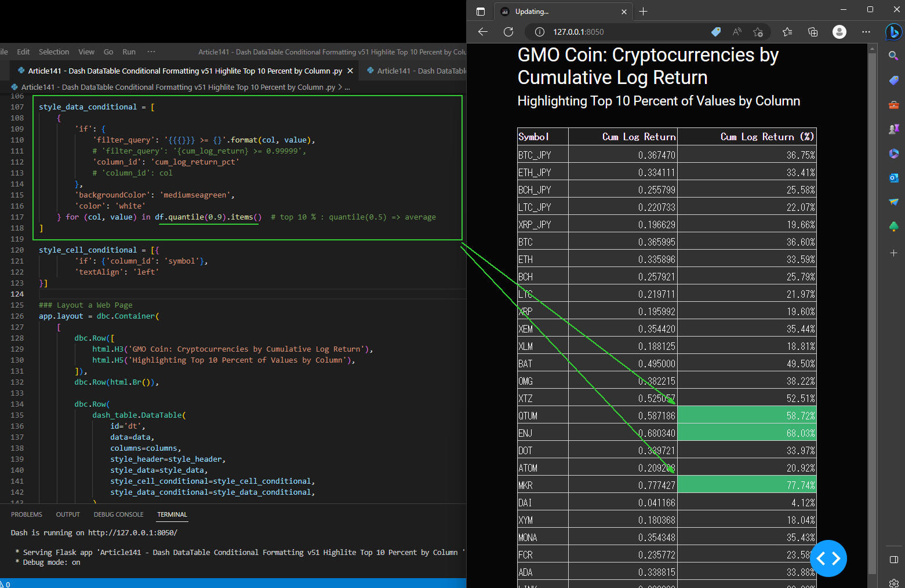
Task: Open sidebar Tools briefcase
Action: point(893,105)
